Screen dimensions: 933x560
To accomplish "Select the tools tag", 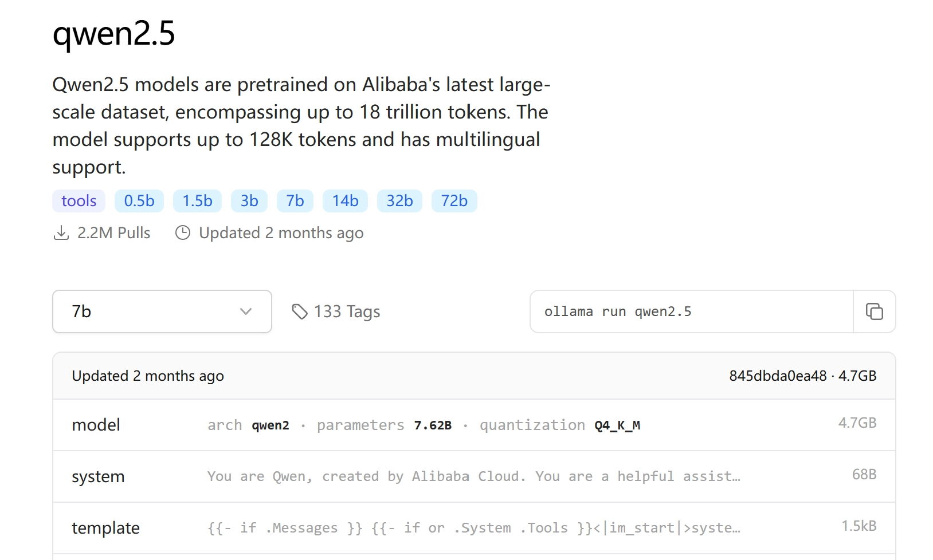I will pos(79,201).
